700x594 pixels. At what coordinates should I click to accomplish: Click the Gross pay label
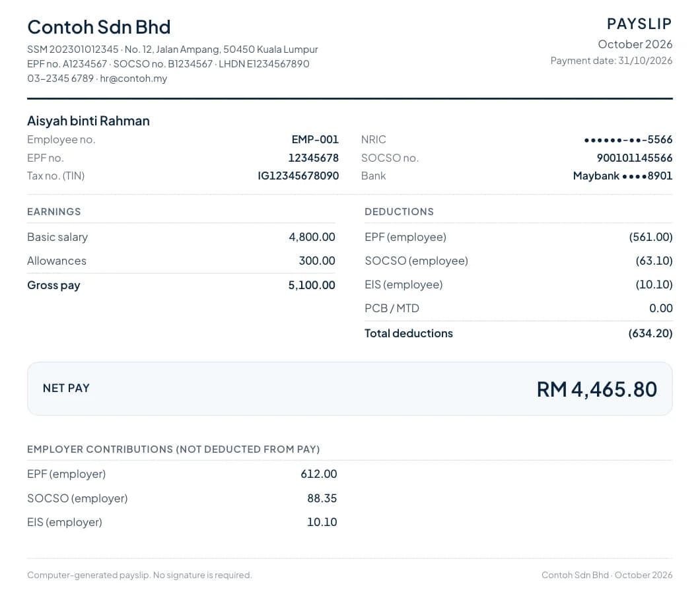pyautogui.click(x=53, y=285)
